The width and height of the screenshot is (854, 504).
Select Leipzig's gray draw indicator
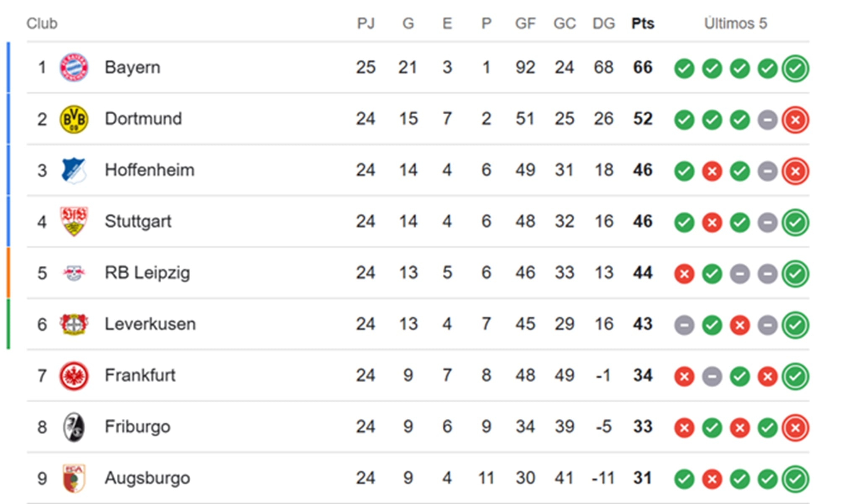pos(739,273)
